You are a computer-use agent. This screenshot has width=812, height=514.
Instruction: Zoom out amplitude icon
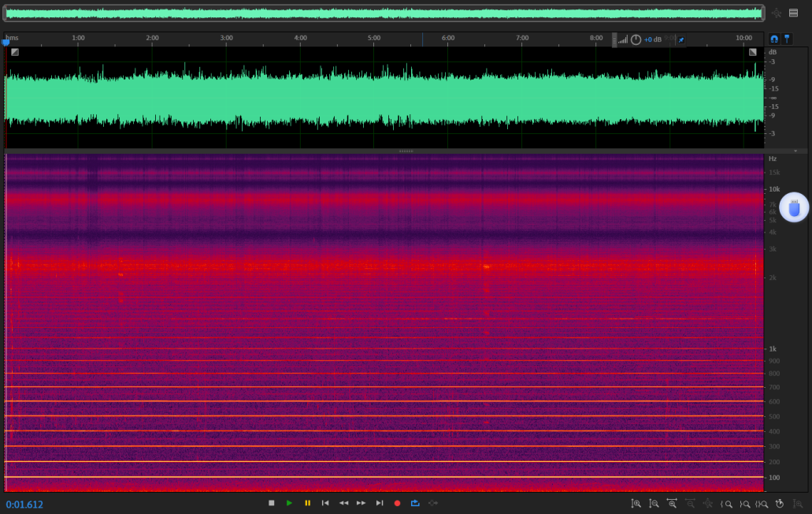click(654, 503)
